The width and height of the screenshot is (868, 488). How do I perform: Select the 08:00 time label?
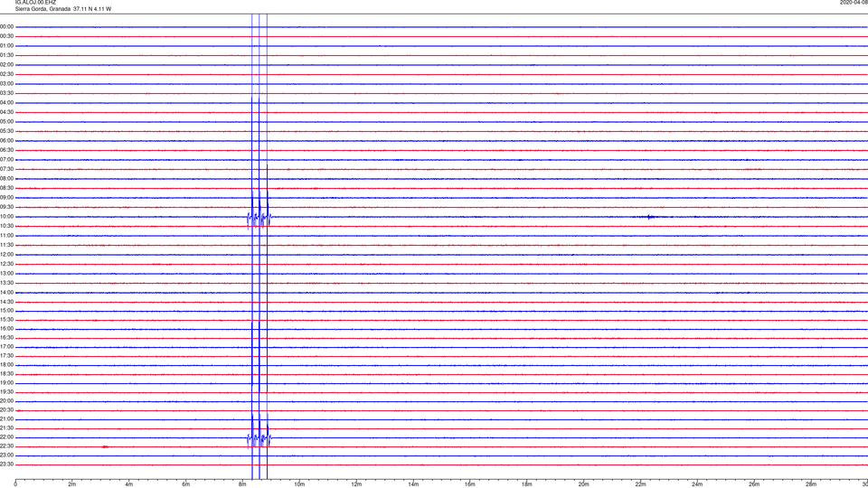point(6,178)
